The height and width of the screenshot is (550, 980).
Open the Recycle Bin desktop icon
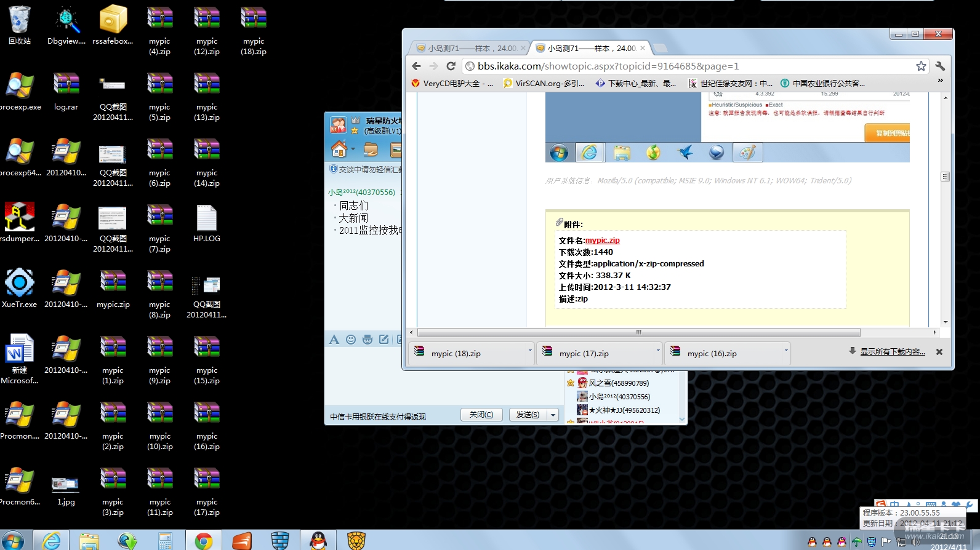pyautogui.click(x=20, y=25)
